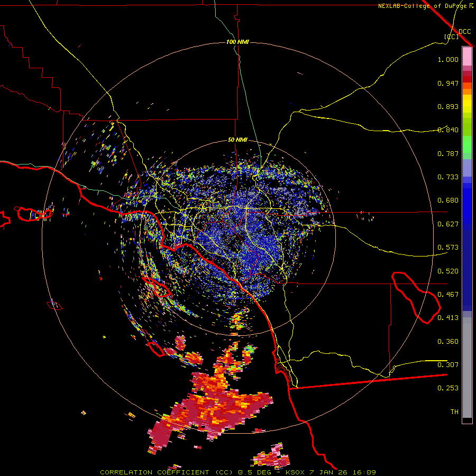Pick the dark red segment of the color bar
The height and width of the screenshot is (476, 476).
tap(467, 79)
